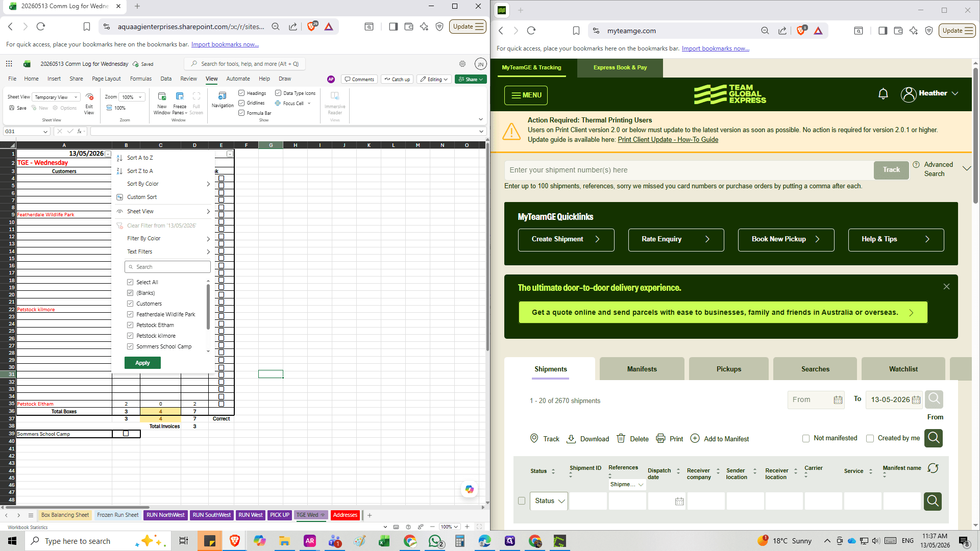This screenshot has height=551, width=980.
Task: Click Add to Manifest plus icon
Action: (695, 438)
